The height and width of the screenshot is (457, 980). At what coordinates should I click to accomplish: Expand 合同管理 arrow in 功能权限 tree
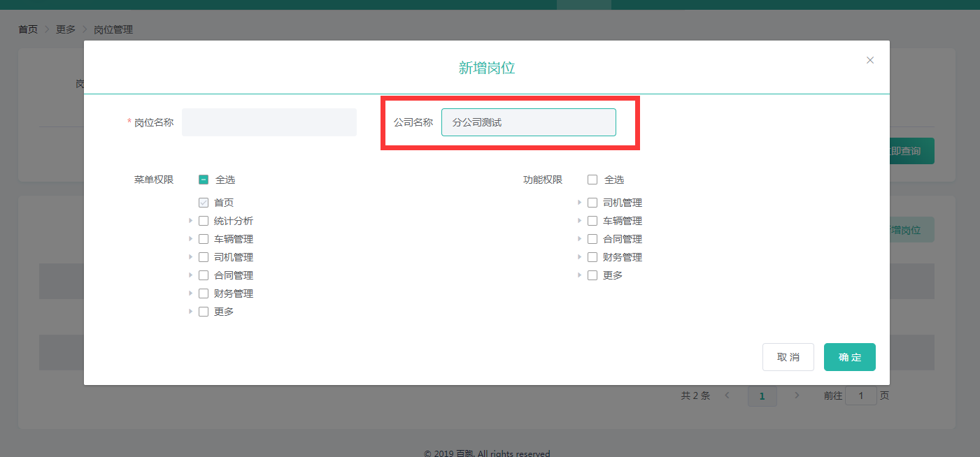[x=579, y=239]
